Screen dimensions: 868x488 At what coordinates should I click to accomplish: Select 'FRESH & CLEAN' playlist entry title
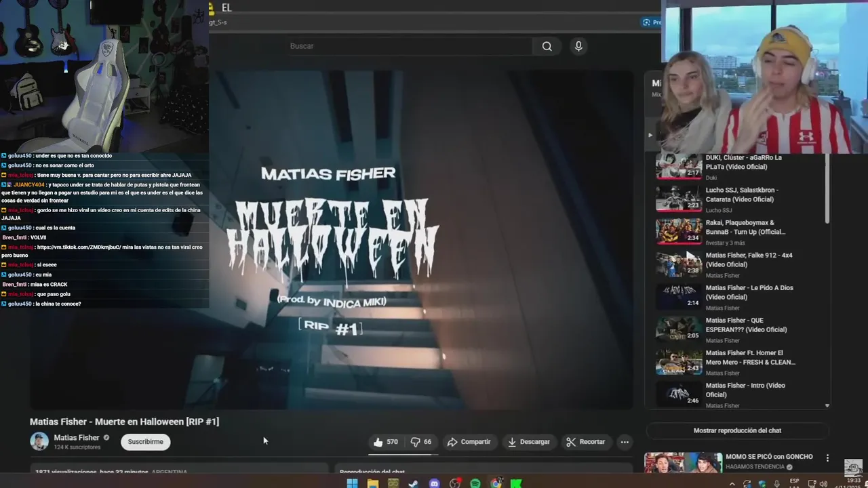point(750,357)
